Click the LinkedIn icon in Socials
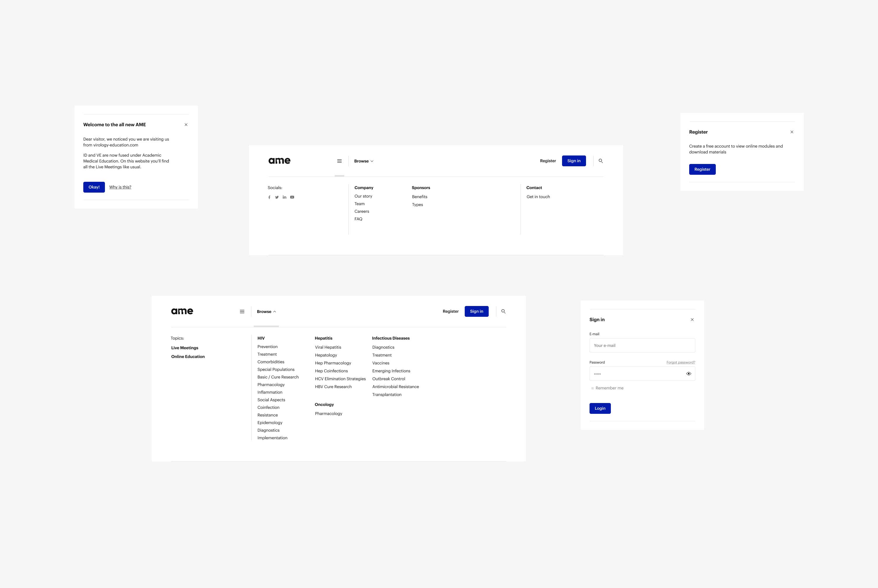Image resolution: width=878 pixels, height=588 pixels. point(285,197)
